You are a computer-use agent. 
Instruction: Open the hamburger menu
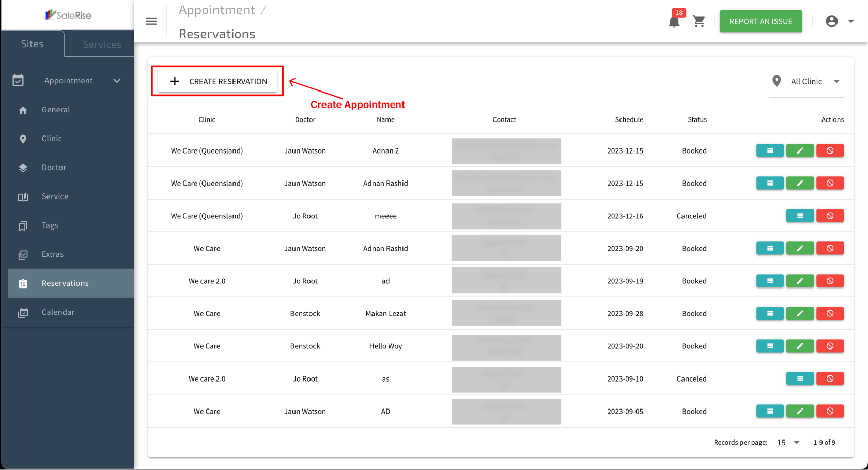tap(151, 21)
